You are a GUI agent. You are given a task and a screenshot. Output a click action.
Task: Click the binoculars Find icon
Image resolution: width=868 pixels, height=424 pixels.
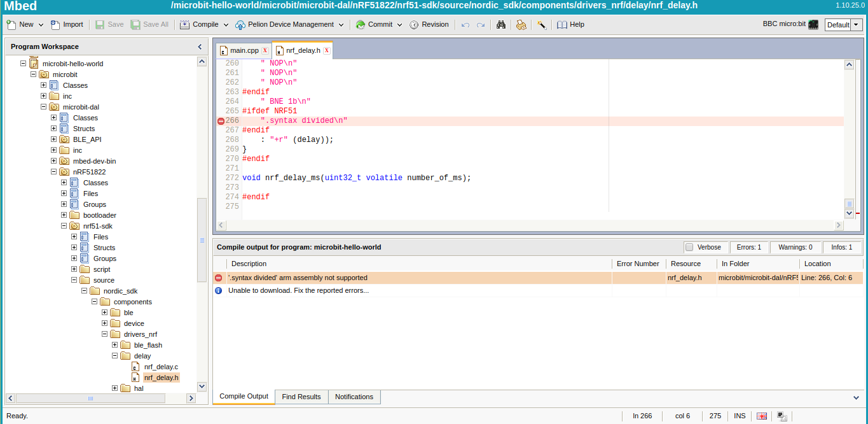click(501, 25)
